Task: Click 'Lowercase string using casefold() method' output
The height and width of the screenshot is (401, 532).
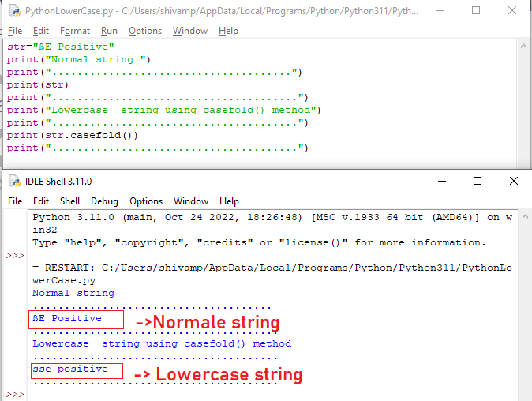Action: [162, 343]
